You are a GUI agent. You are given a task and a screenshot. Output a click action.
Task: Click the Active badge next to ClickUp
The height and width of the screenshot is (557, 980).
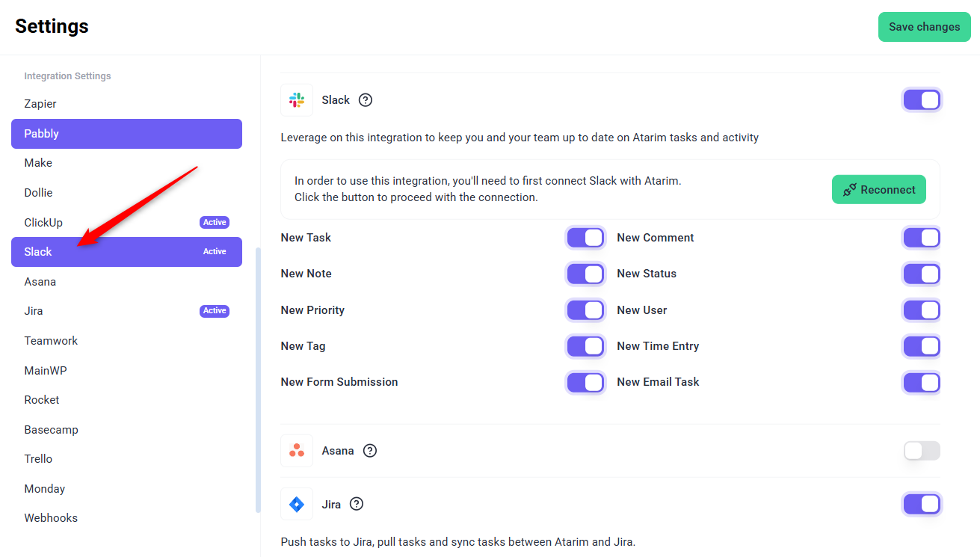(x=215, y=223)
